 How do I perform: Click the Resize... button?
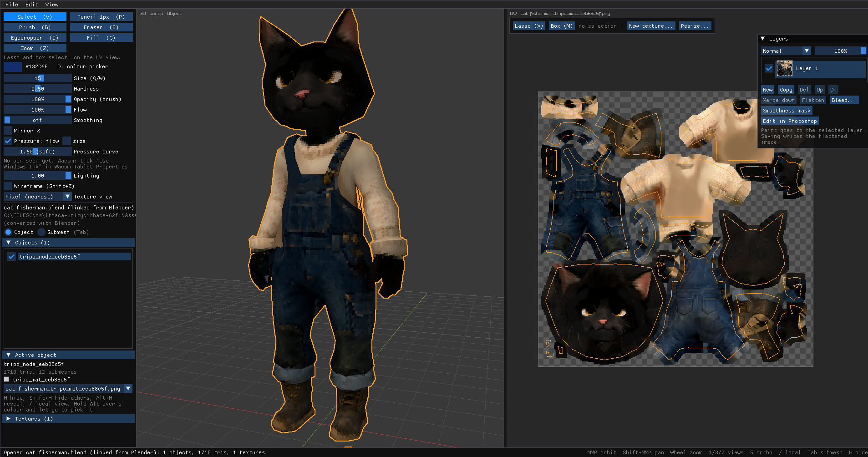click(695, 26)
